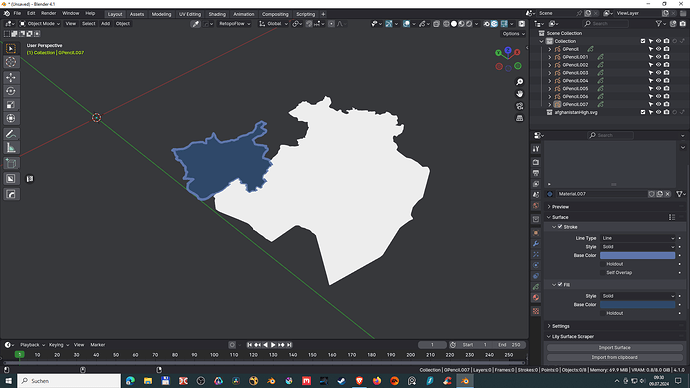Open Firefox from the taskbar
The height and width of the screenshot is (388, 690).
pyautogui.click(x=377, y=381)
